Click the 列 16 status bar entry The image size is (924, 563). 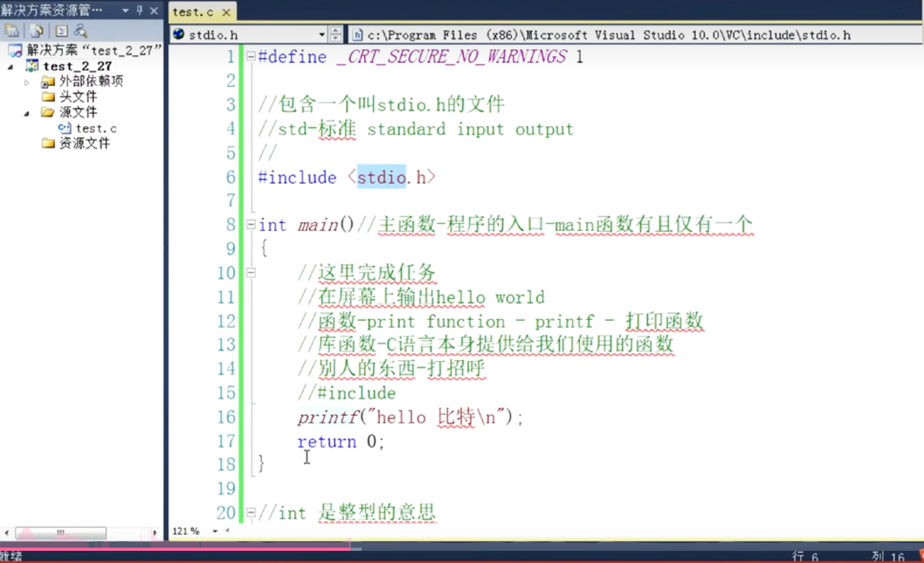point(888,557)
